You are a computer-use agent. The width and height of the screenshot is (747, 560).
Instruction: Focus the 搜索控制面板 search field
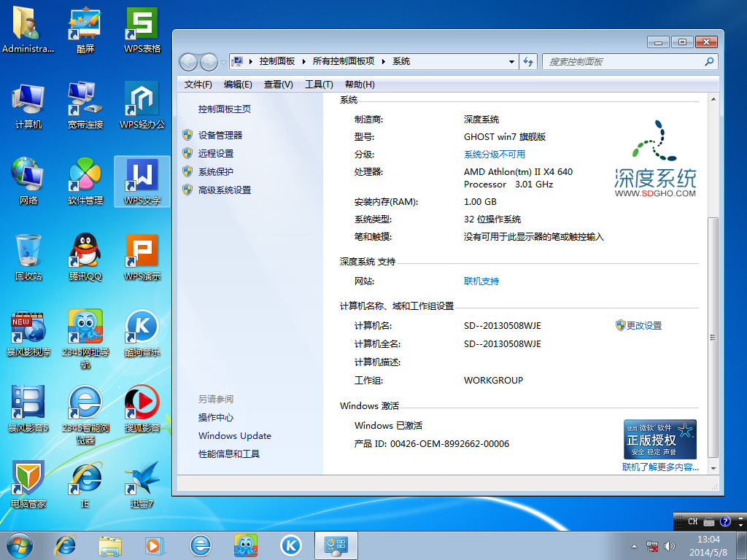click(630, 61)
